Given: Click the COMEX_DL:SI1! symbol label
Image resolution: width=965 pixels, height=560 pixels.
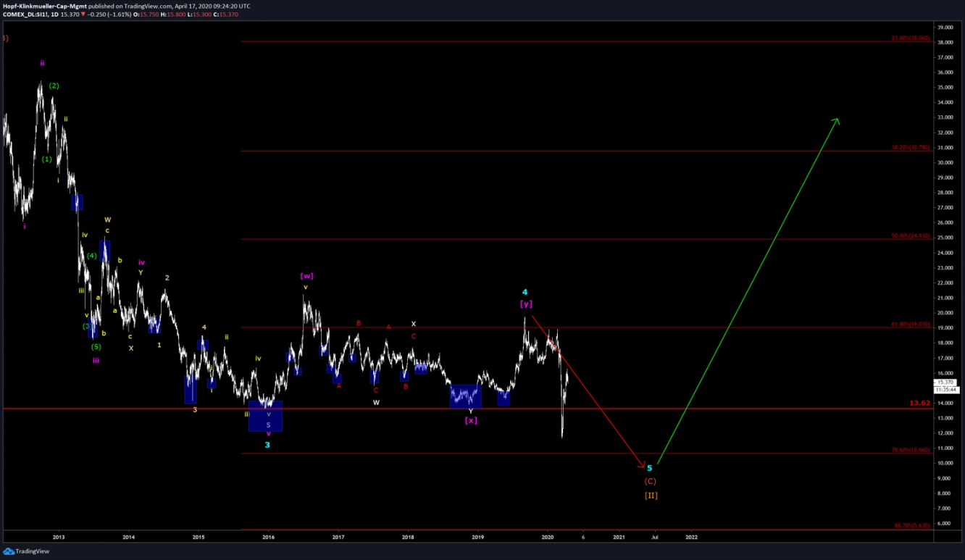Looking at the screenshot, I should point(25,14).
